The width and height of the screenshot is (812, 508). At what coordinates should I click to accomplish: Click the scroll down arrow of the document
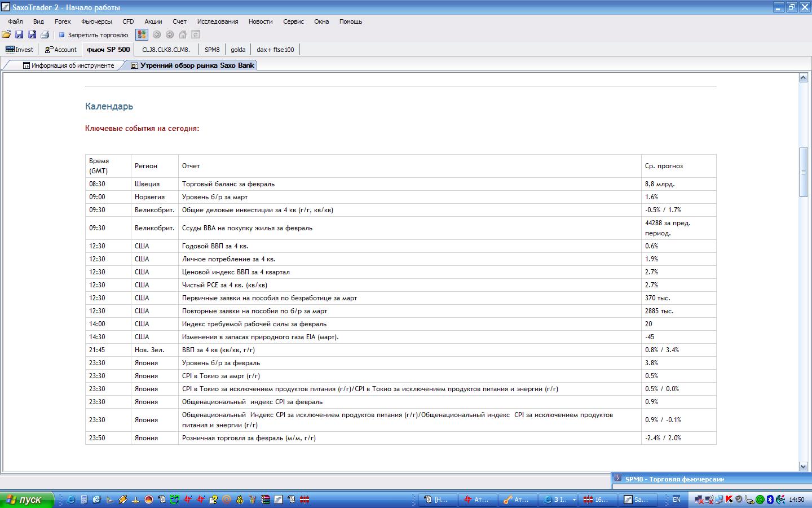tap(804, 466)
